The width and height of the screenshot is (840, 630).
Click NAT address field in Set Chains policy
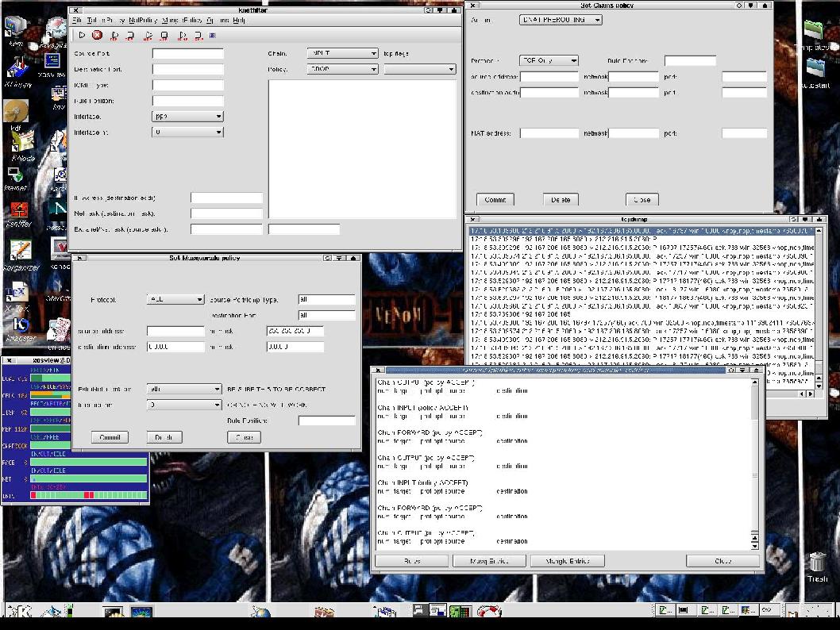tap(549, 133)
